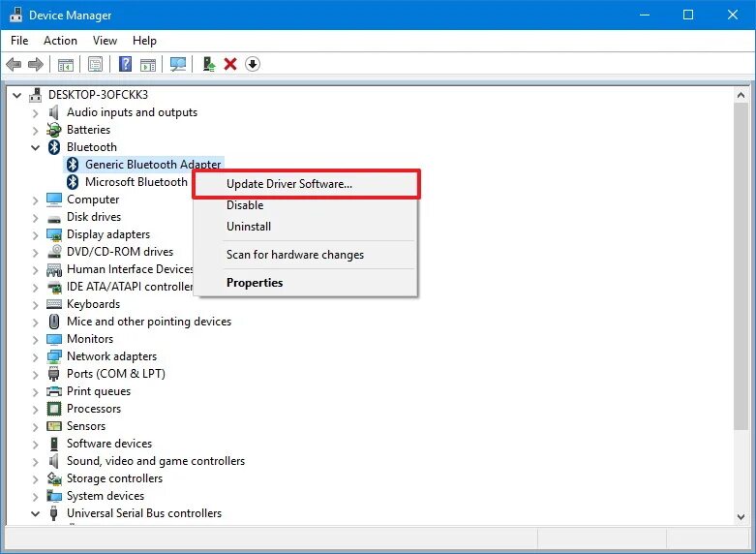Open the Properties sheet toolbar icon

click(x=96, y=64)
